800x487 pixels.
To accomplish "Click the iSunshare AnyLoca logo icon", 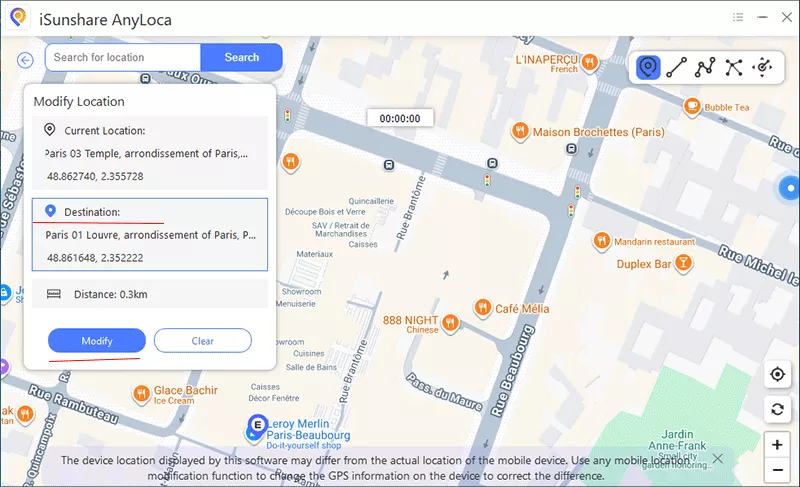I will (19, 18).
